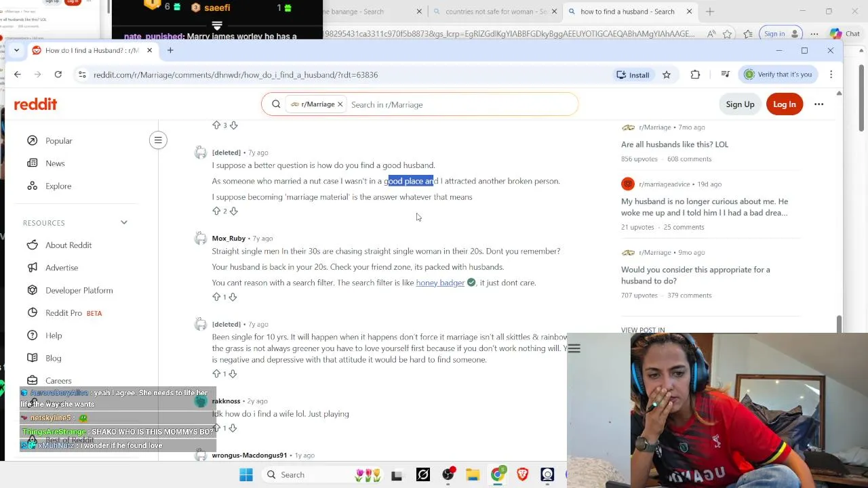Click the site info icon in address bar
This screenshot has height=488, width=868.
[82, 75]
